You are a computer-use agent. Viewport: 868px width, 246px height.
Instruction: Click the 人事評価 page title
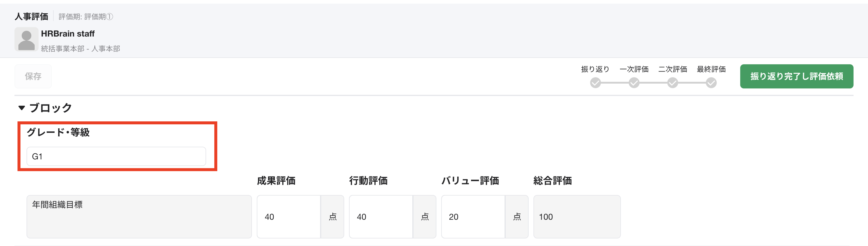pos(31,17)
